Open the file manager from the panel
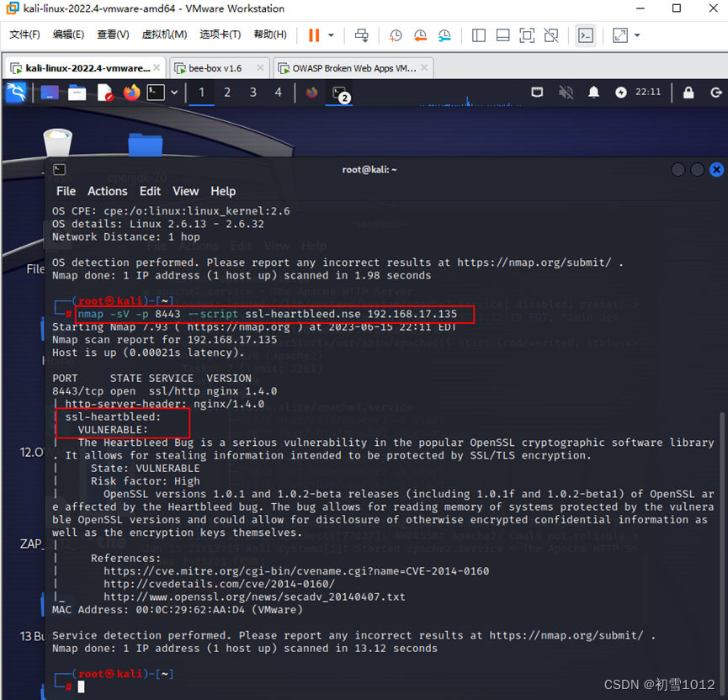The image size is (728, 700). tap(77, 93)
